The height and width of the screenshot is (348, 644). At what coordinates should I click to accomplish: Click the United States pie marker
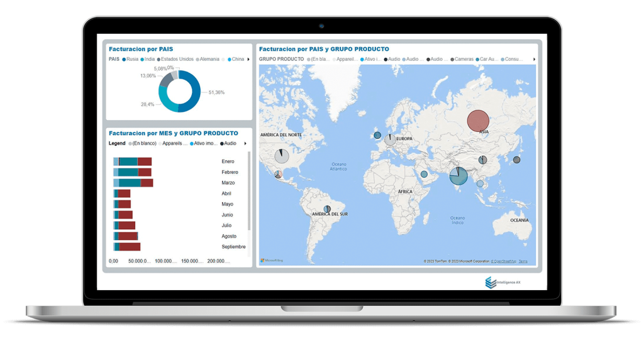pyautogui.click(x=282, y=156)
